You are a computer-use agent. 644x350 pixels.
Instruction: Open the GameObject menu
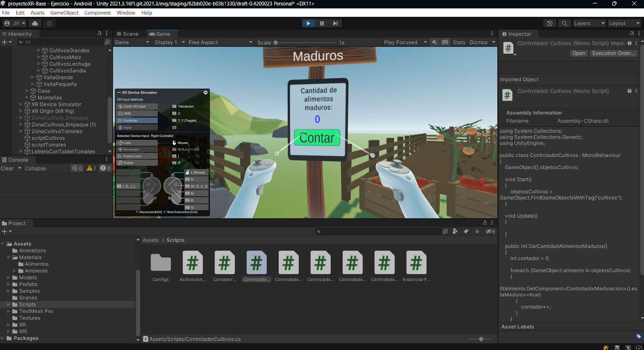coord(64,12)
